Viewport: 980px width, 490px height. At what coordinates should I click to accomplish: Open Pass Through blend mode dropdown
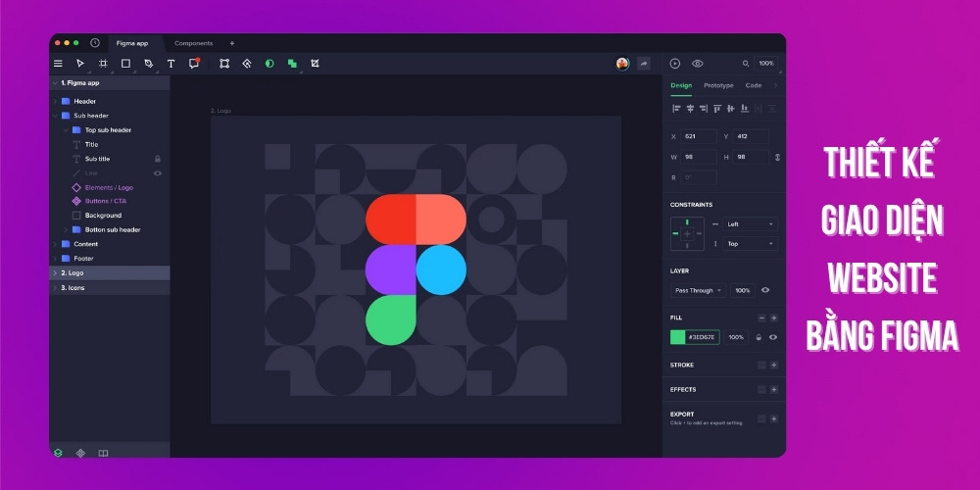(698, 291)
